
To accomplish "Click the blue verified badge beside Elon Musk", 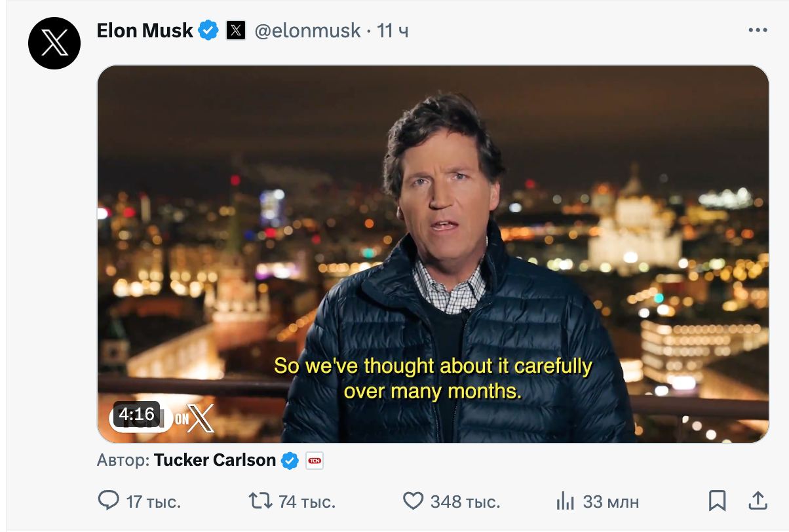I will click(x=208, y=30).
